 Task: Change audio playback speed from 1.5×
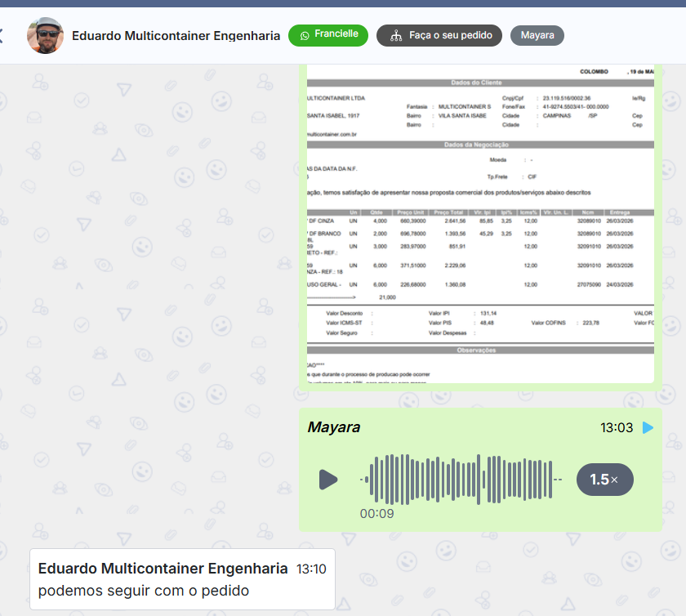point(604,480)
